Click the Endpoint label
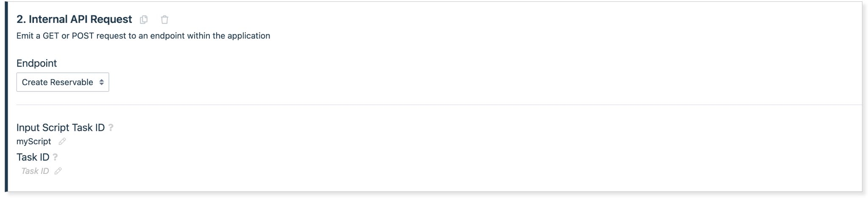 click(x=36, y=63)
